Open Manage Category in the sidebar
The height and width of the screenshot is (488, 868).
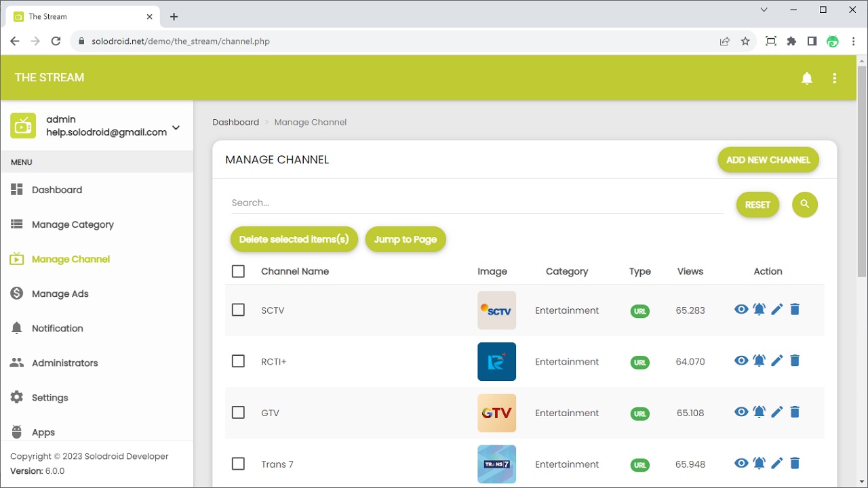[73, 224]
